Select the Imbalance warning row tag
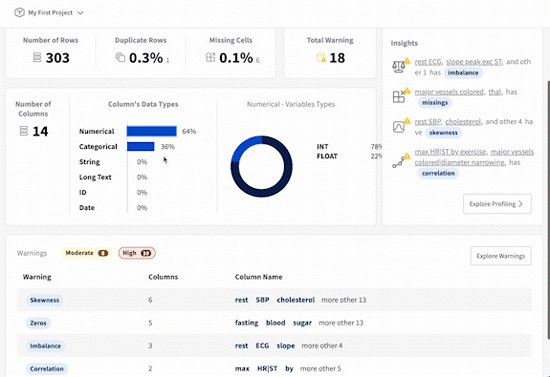 45,346
